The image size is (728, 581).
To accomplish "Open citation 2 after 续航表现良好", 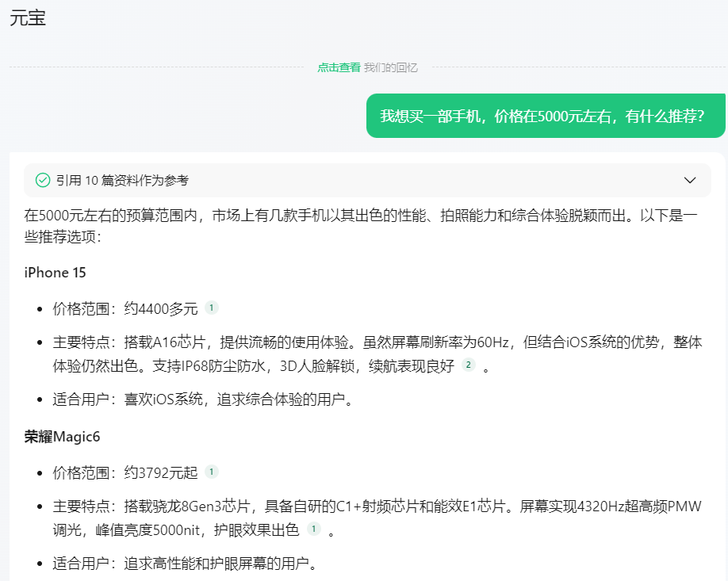I will [469, 365].
